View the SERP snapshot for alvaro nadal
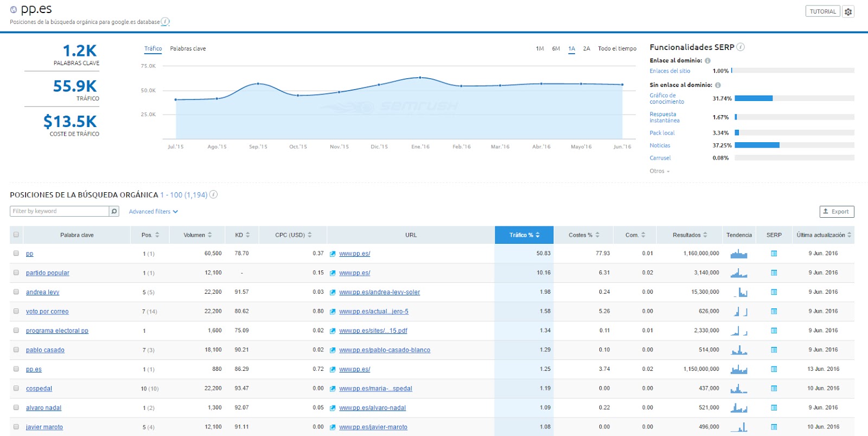Image resolution: width=868 pixels, height=436 pixels. pos(774,408)
